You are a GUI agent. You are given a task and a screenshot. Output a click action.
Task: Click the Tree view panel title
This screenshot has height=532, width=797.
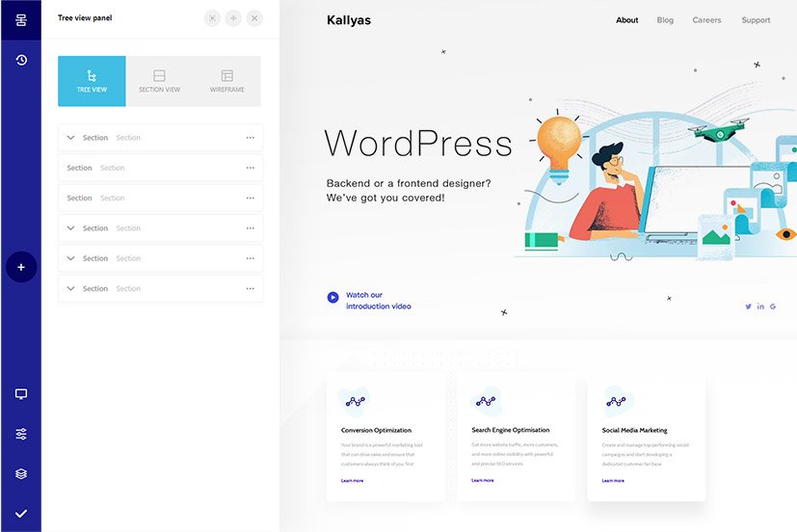pyautogui.click(x=85, y=17)
